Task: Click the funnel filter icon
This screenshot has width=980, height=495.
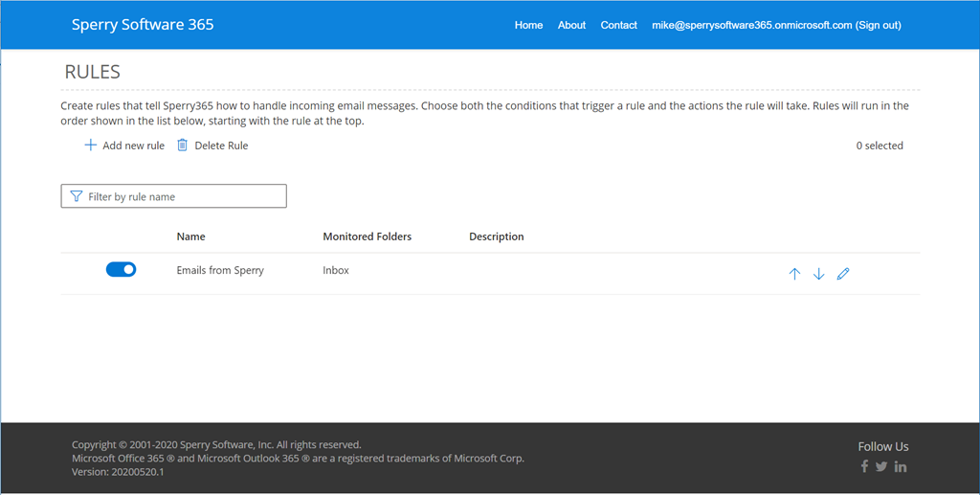Action: pyautogui.click(x=77, y=196)
